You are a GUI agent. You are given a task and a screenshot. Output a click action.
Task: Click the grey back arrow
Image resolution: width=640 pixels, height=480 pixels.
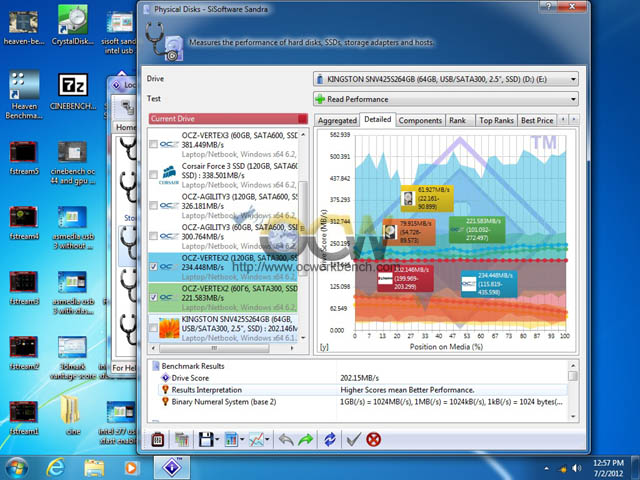286,440
